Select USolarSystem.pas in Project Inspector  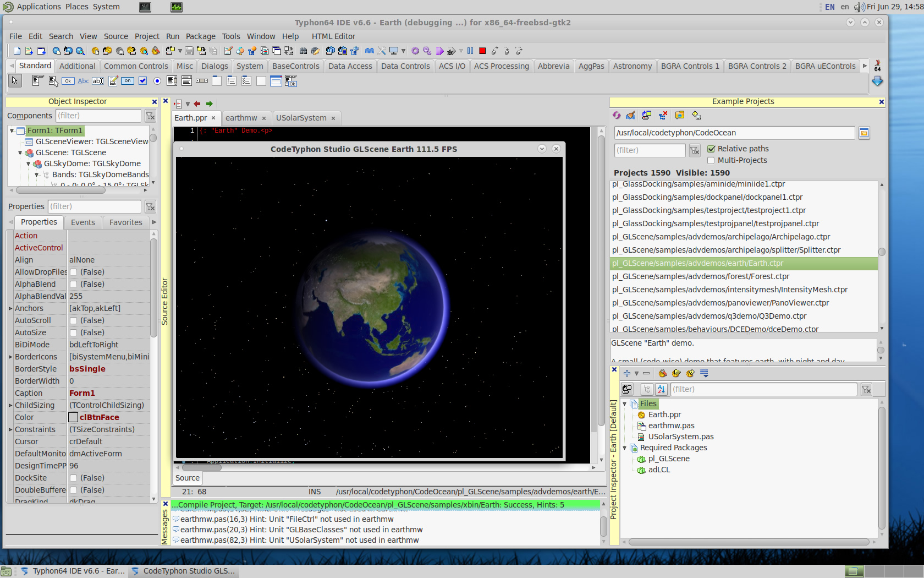(x=681, y=437)
